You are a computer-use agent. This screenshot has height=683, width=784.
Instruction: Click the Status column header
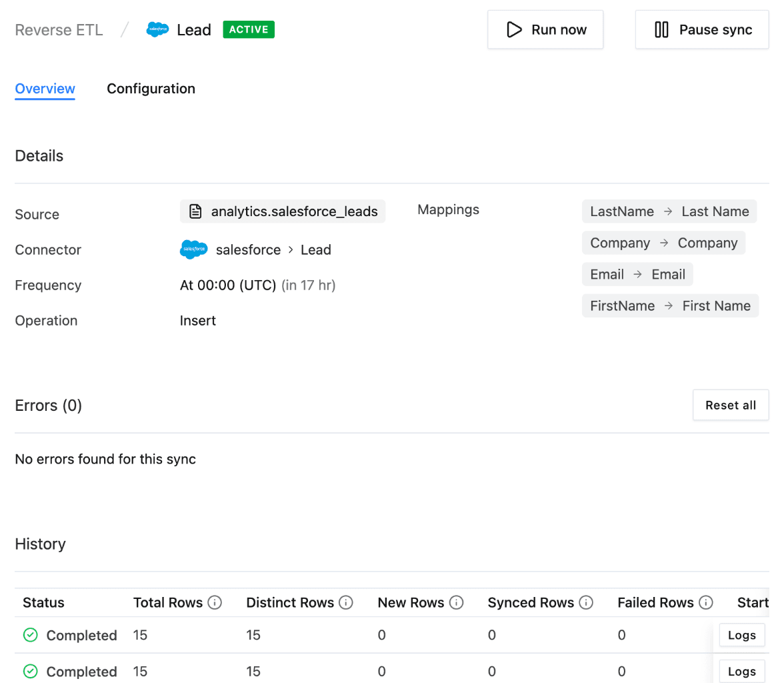click(x=43, y=602)
